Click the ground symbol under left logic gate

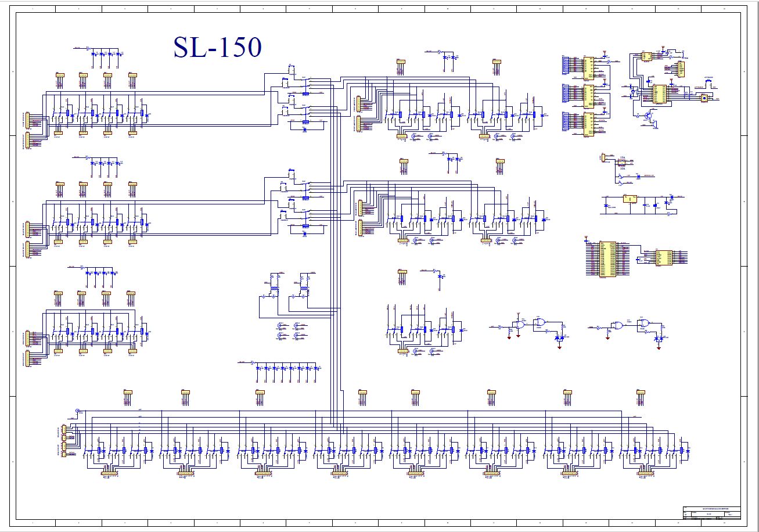click(x=509, y=339)
